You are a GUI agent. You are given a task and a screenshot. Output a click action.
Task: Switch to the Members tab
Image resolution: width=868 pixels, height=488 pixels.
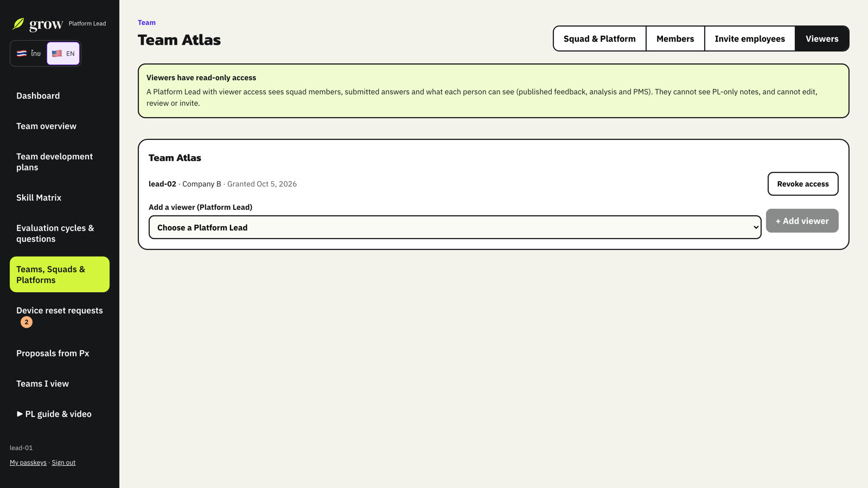click(x=675, y=39)
